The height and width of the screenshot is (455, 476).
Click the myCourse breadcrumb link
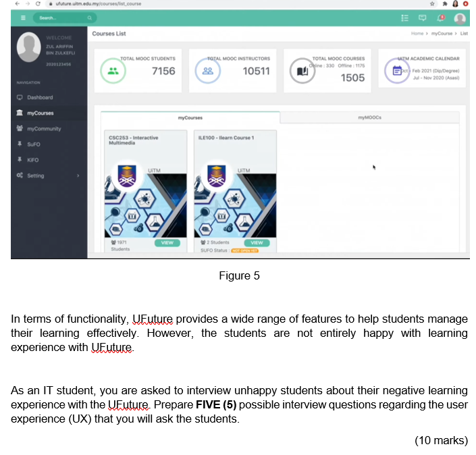click(442, 33)
